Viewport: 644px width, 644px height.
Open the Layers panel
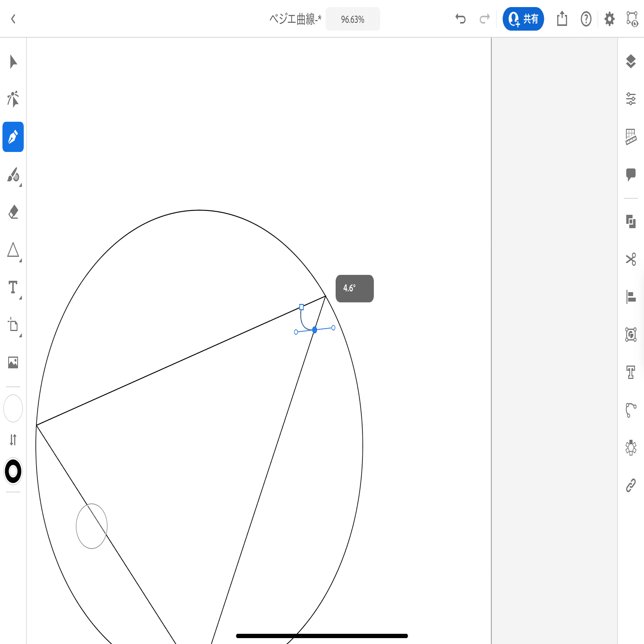(631, 61)
